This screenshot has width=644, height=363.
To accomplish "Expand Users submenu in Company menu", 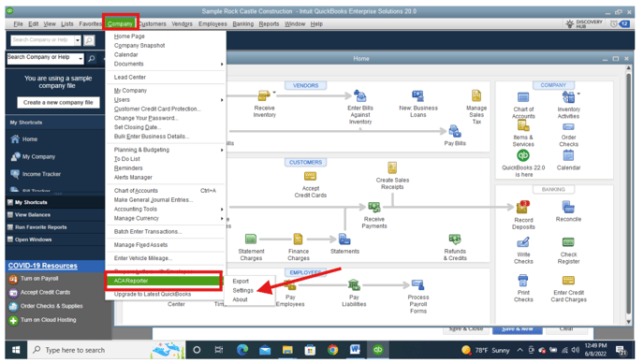I will (x=222, y=100).
